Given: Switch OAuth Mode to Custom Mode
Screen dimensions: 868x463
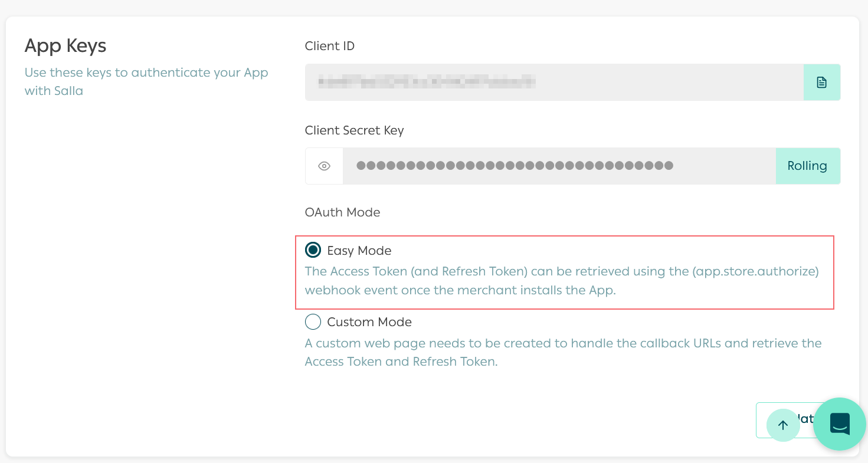Looking at the screenshot, I should coord(313,321).
